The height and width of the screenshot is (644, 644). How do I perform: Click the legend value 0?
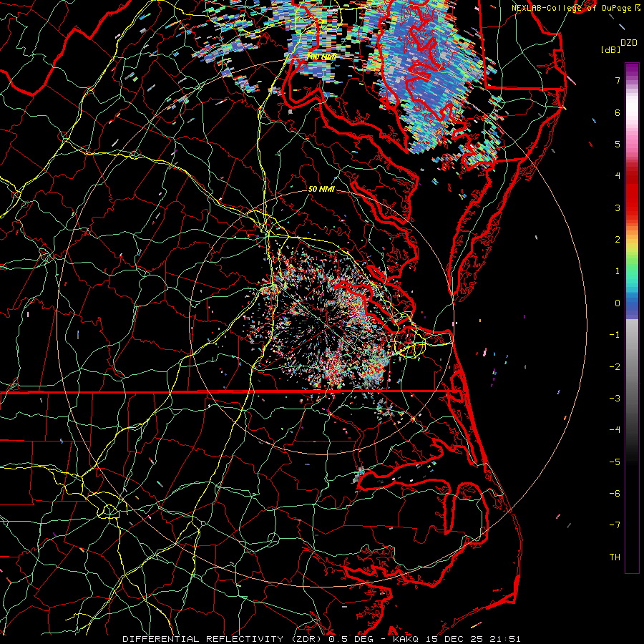tap(618, 303)
